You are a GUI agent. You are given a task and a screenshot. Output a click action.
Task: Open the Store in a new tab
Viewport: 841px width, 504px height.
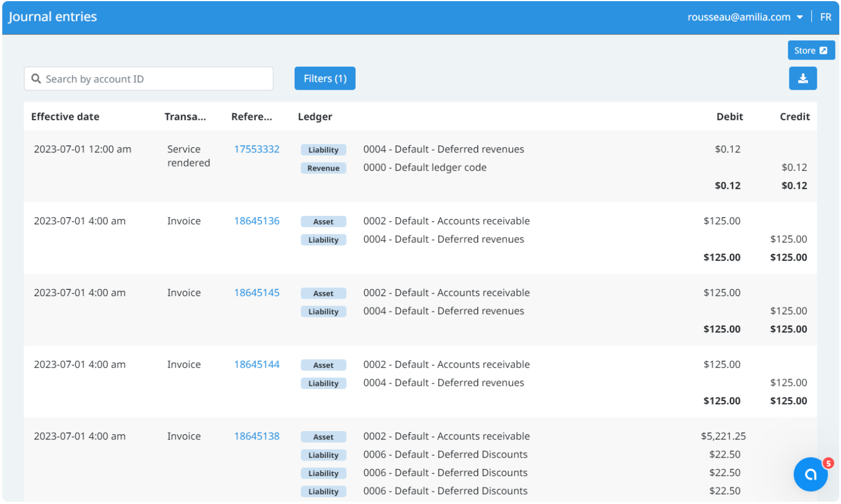811,50
